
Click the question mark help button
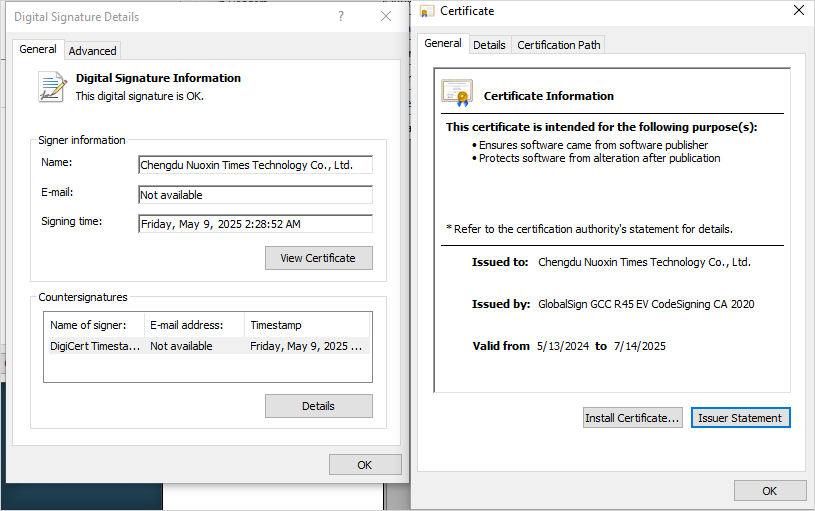(341, 17)
